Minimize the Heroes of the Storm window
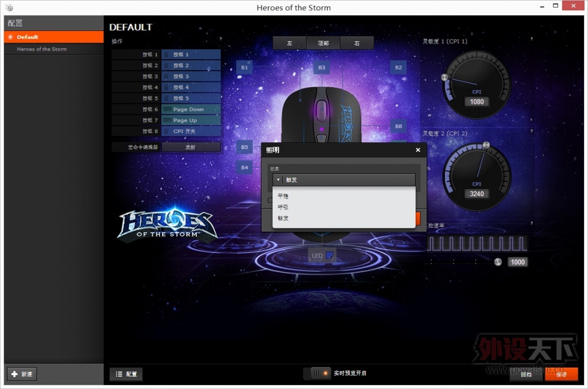The height and width of the screenshot is (389, 588). (x=542, y=7)
